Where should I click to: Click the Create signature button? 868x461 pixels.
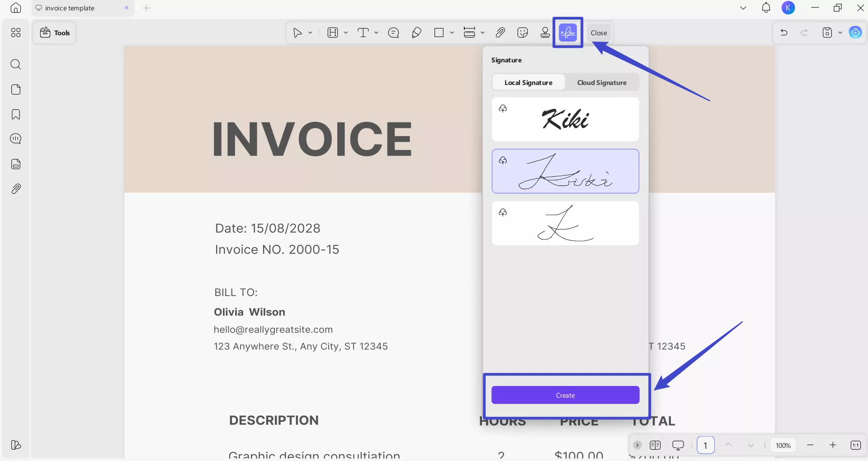(566, 395)
